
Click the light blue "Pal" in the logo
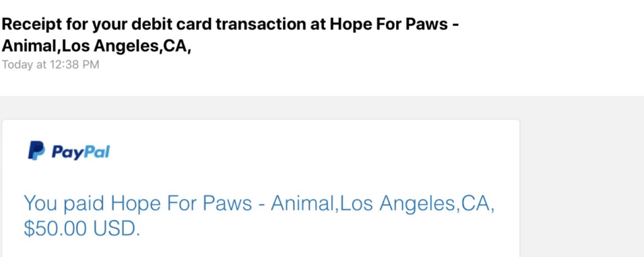(x=96, y=151)
